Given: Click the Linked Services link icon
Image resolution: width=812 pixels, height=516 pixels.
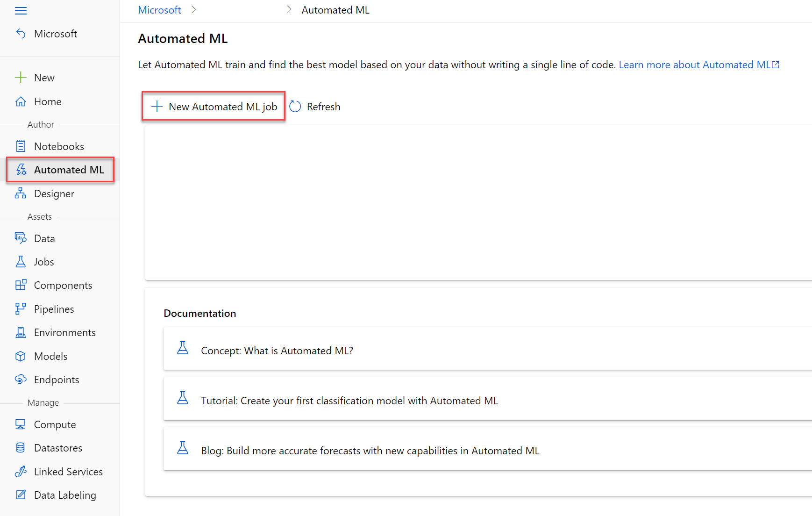Looking at the screenshot, I should [x=21, y=472].
